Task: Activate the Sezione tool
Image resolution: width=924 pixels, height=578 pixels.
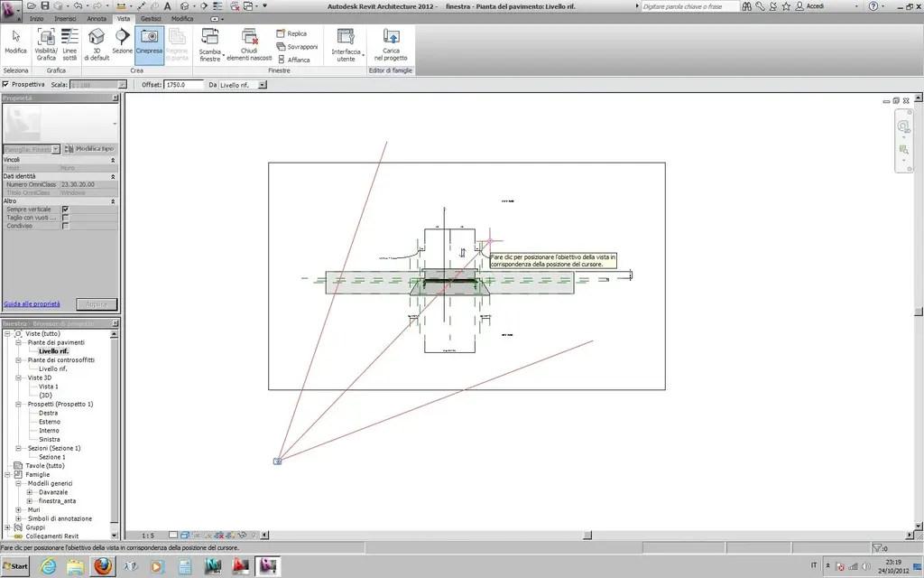Action: pyautogui.click(x=122, y=42)
